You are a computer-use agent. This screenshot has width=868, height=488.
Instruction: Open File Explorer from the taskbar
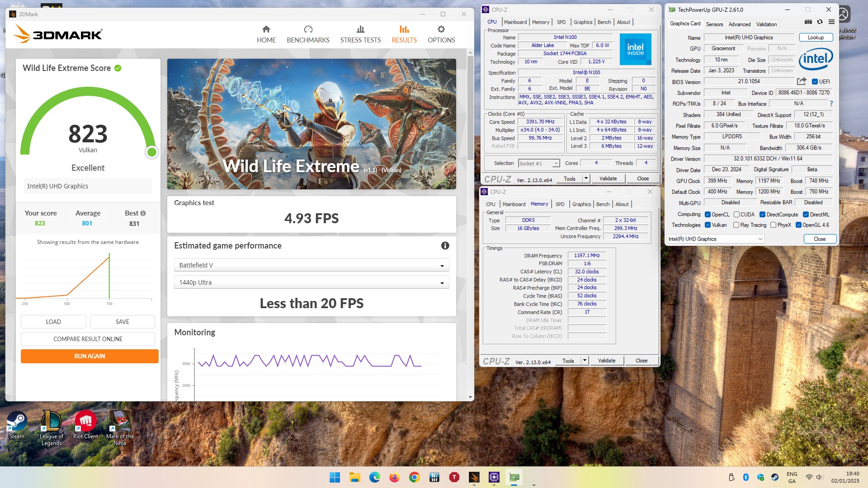354,477
